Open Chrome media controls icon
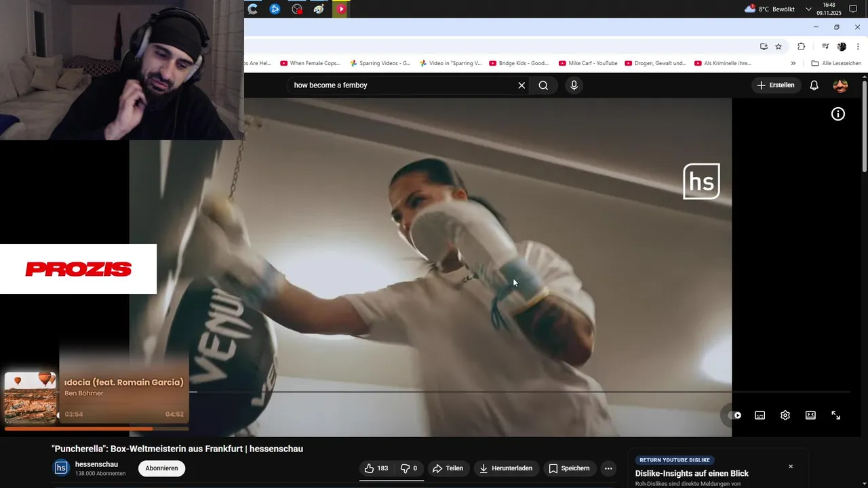 (x=825, y=46)
